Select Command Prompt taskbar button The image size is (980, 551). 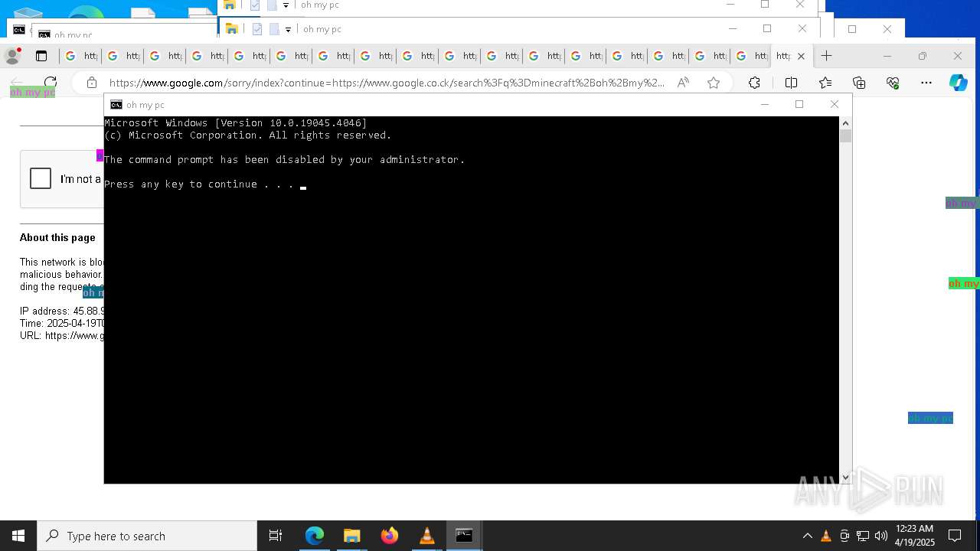tap(464, 536)
